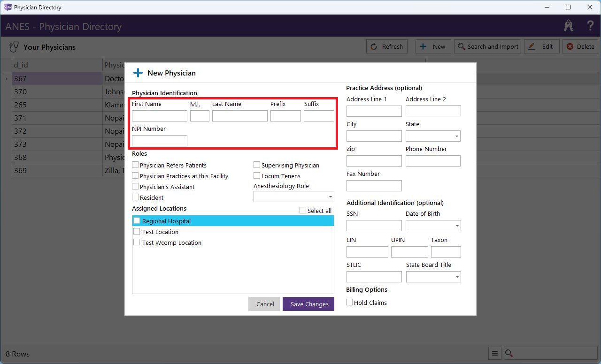Focus the Taxon field
601x364 pixels.
pos(446,252)
